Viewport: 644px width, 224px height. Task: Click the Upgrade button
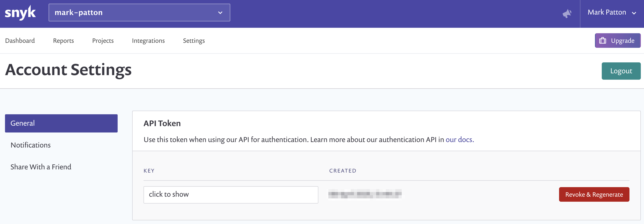coord(617,40)
